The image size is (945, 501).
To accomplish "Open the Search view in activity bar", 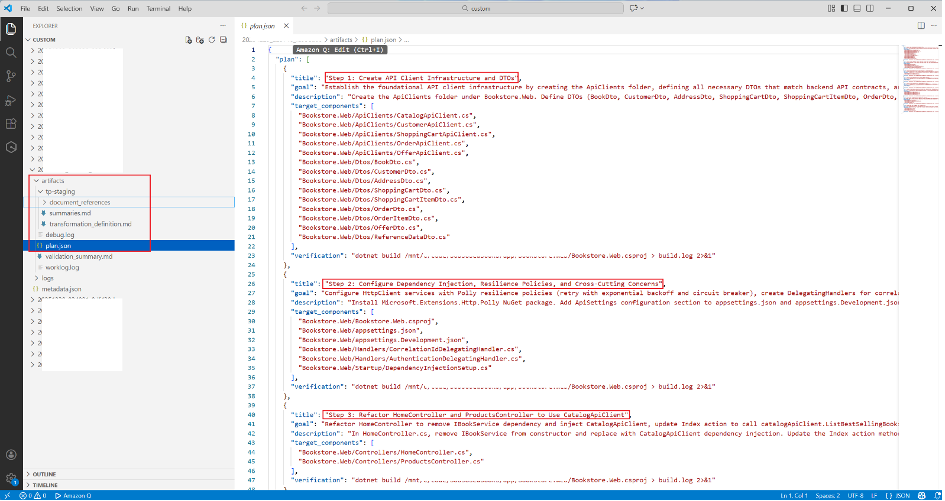I will click(x=11, y=52).
